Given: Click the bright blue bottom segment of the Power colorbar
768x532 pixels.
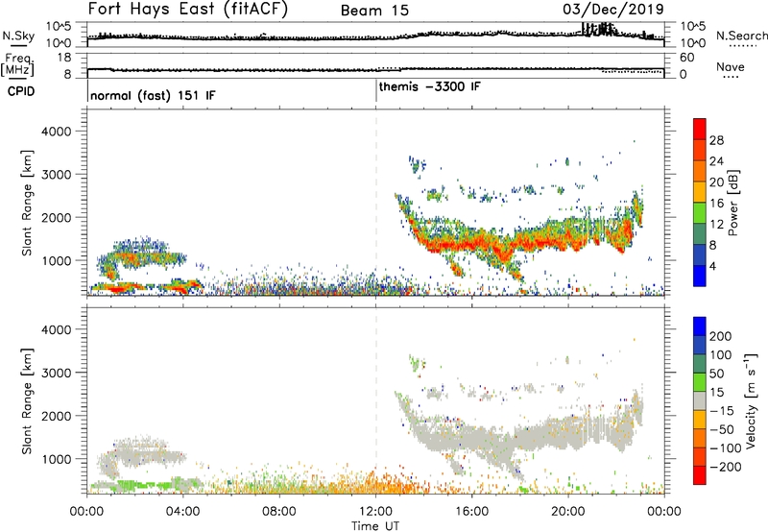Looking at the screenshot, I should pyautogui.click(x=700, y=276).
